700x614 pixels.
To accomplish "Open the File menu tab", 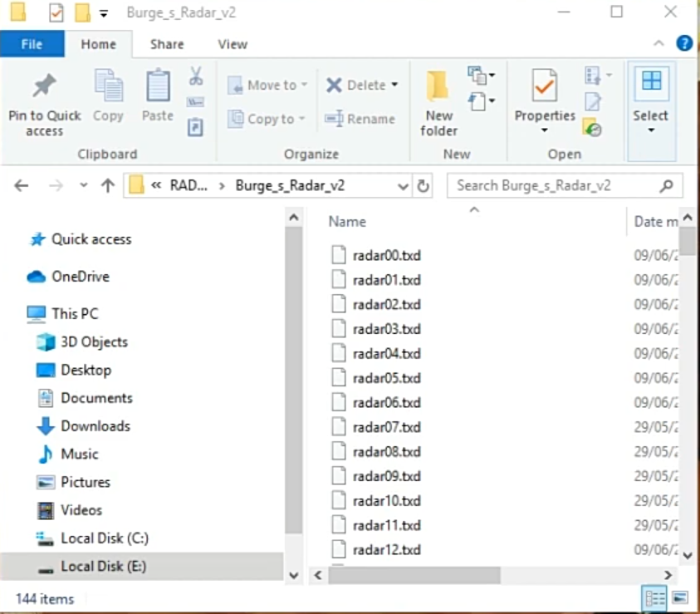I will (x=32, y=44).
